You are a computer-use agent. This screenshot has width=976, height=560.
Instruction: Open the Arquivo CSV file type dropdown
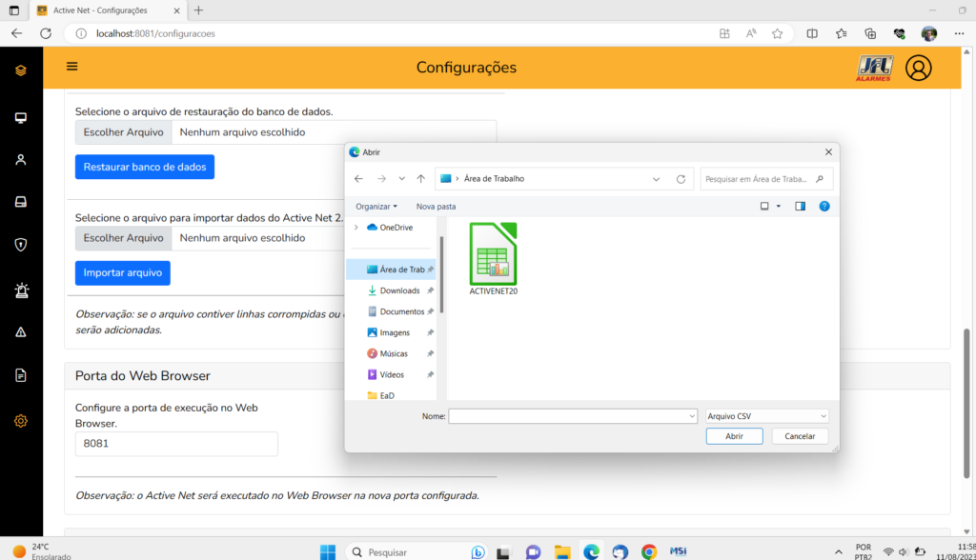click(x=765, y=415)
